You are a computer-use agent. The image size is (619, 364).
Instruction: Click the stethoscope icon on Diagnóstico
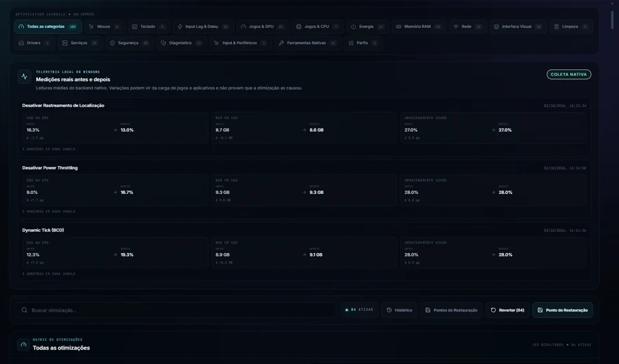(x=163, y=43)
